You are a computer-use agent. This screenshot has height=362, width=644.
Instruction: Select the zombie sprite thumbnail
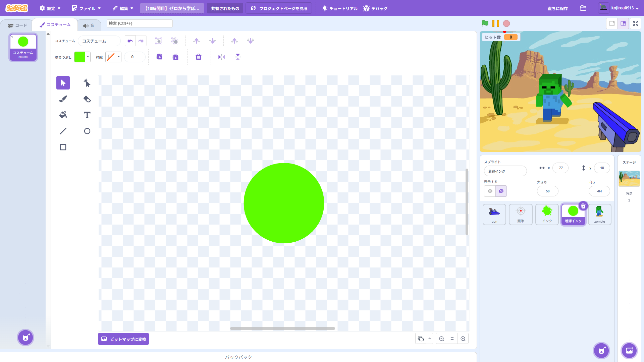(599, 214)
